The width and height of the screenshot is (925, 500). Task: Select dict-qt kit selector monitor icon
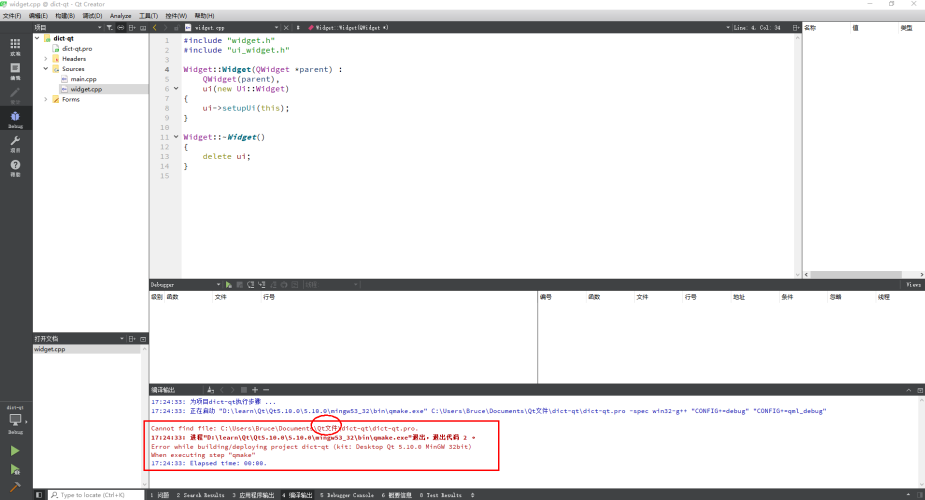click(x=15, y=422)
